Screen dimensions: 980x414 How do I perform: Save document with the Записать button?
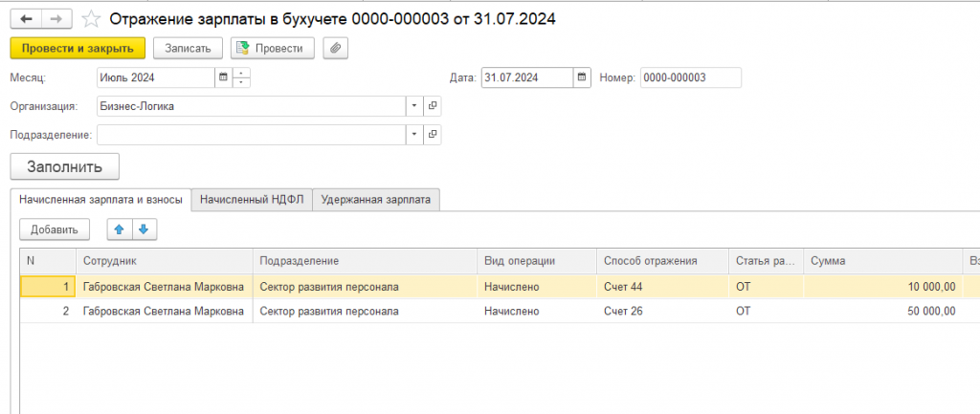point(189,48)
